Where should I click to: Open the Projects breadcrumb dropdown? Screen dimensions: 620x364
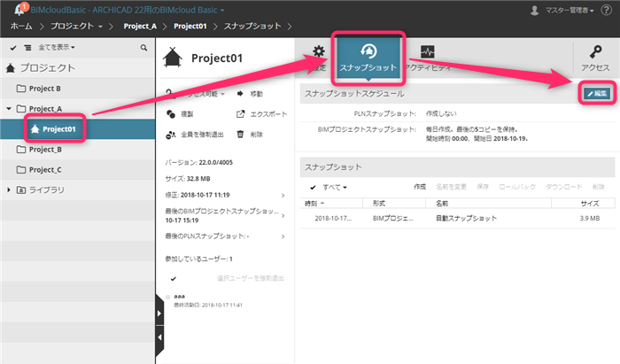[76, 26]
